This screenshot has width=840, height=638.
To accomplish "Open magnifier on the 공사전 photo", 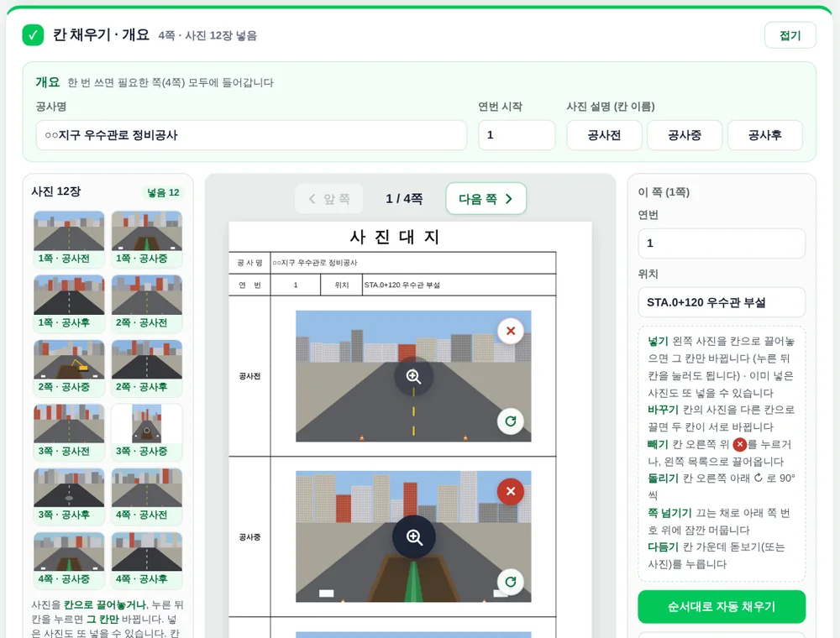I will point(413,376).
